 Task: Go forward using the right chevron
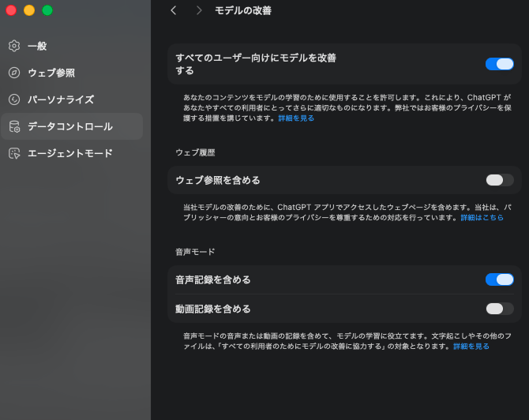point(199,10)
